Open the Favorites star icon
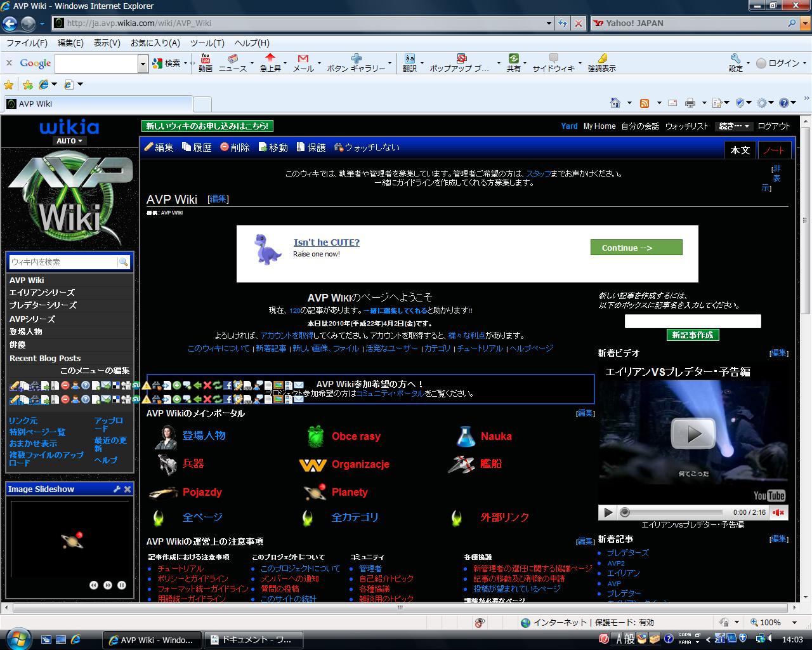This screenshot has width=812, height=650. coord(9,84)
